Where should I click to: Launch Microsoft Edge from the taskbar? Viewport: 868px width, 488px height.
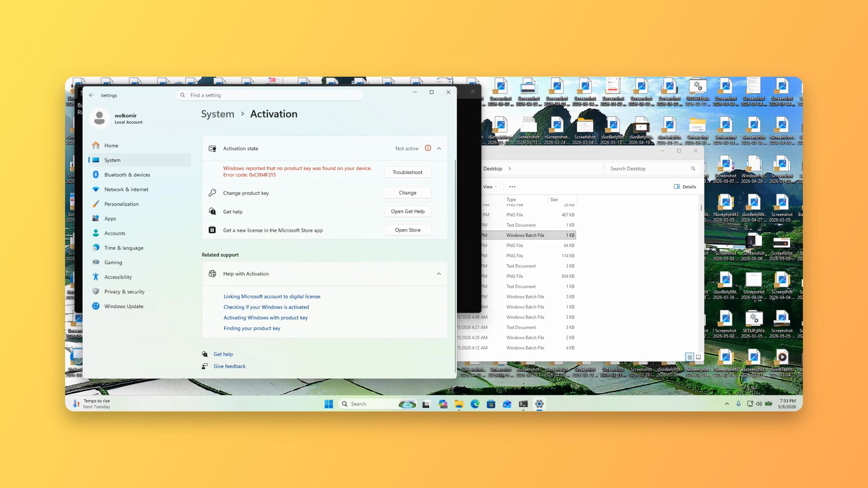tap(475, 404)
